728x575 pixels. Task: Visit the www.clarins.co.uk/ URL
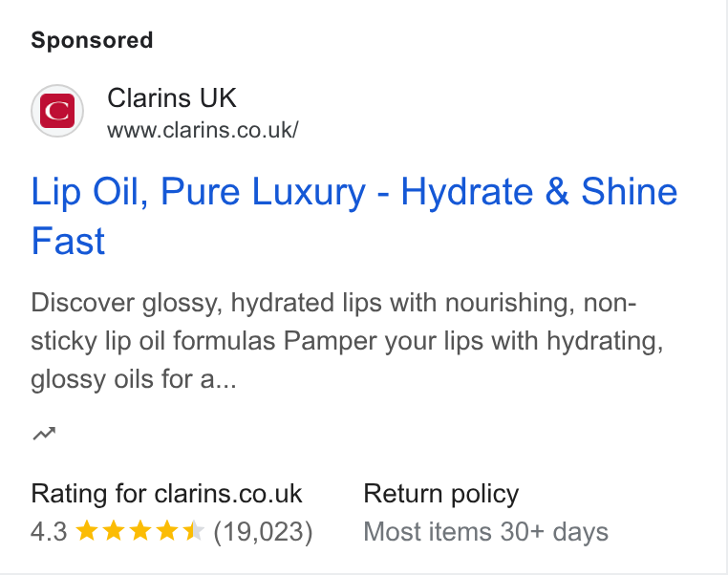tap(203, 130)
